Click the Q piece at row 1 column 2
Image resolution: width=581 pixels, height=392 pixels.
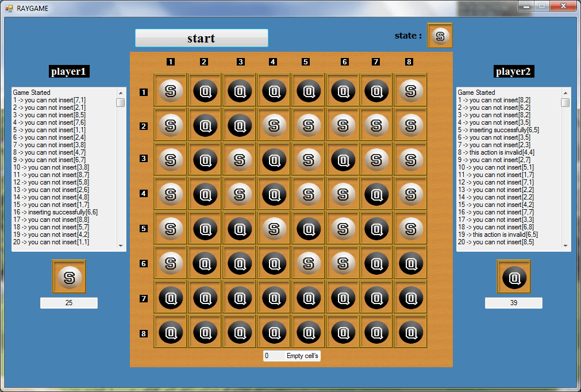tap(205, 91)
